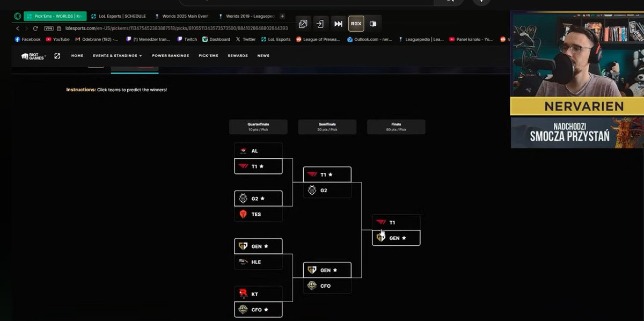Pick GEN in the quarterfinals
This screenshot has width=644, height=321.
(x=258, y=246)
